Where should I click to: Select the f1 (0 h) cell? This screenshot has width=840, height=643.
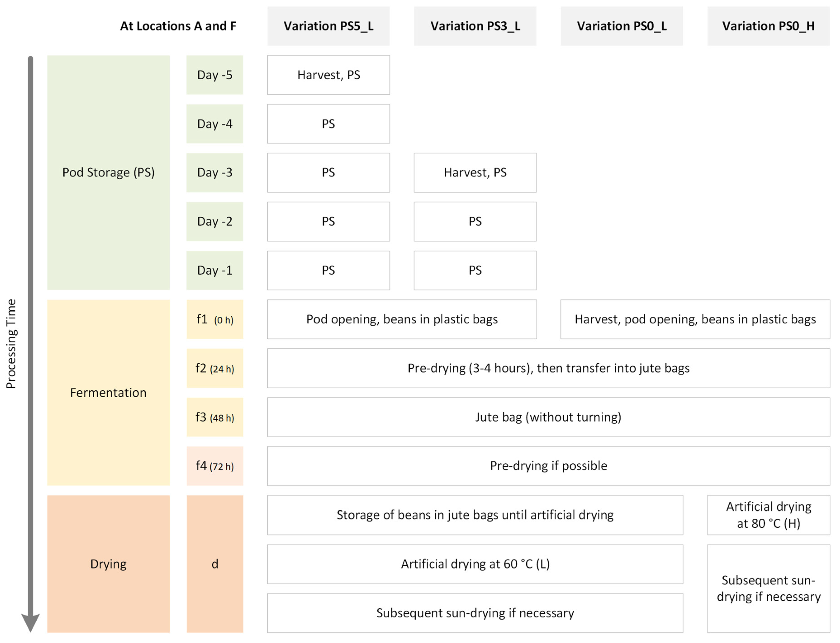click(215, 319)
